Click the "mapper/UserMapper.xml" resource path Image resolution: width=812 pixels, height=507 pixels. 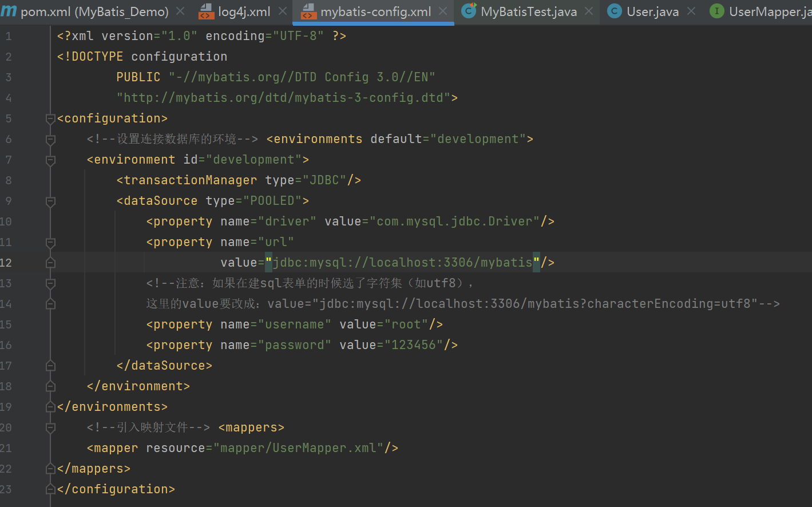click(x=298, y=448)
